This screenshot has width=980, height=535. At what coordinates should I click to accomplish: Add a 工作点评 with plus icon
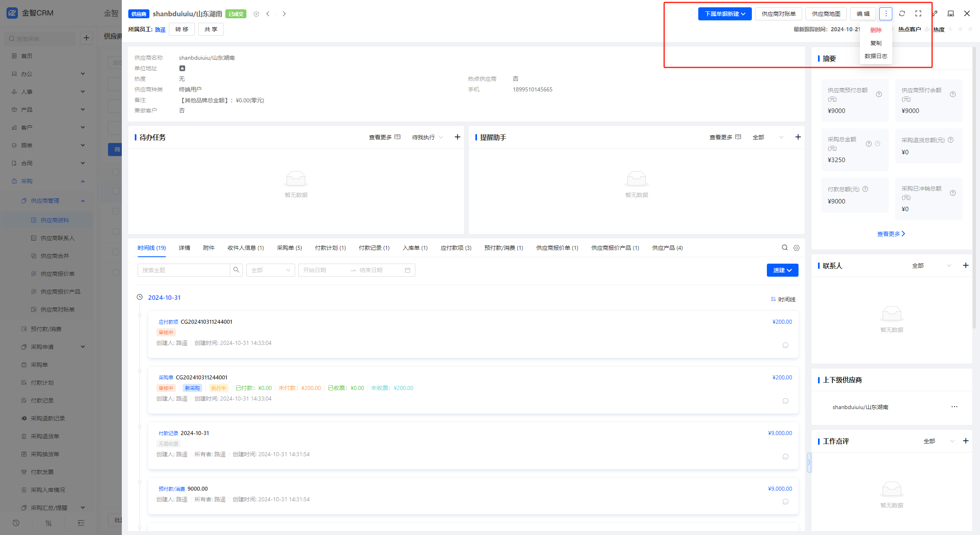[x=966, y=441]
